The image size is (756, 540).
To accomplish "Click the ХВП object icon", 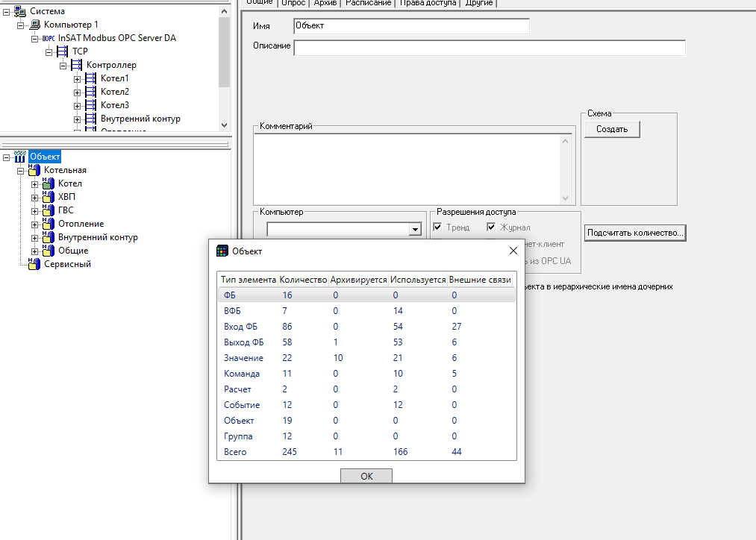I will [x=49, y=197].
